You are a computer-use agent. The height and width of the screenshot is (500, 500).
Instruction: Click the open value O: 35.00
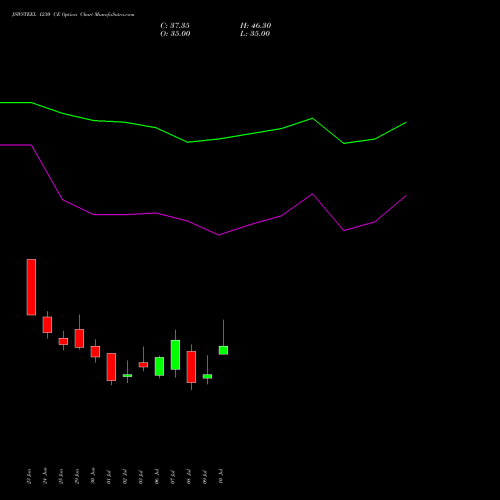tap(175, 34)
